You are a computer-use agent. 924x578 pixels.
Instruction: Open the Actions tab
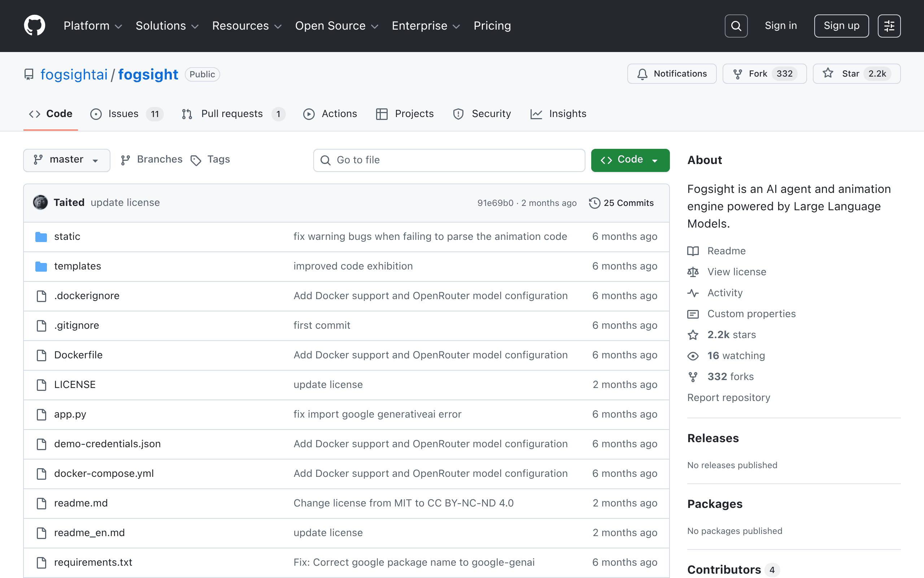(330, 114)
